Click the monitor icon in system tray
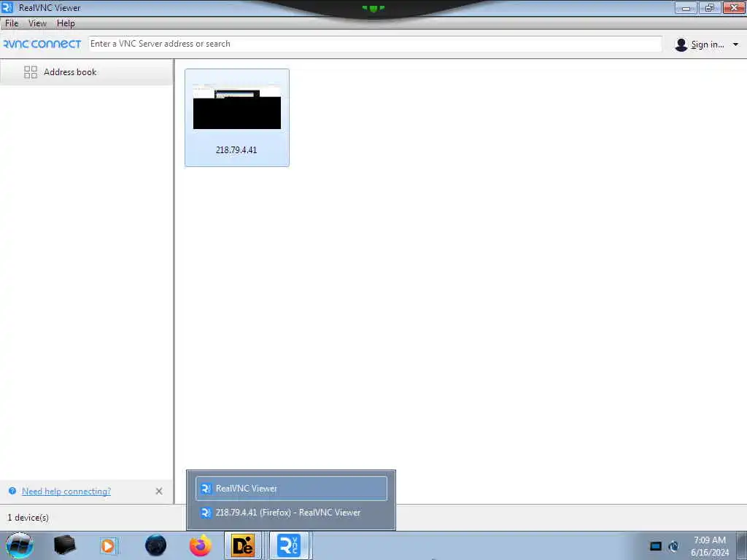Screen dimensions: 747x560 tap(656, 546)
